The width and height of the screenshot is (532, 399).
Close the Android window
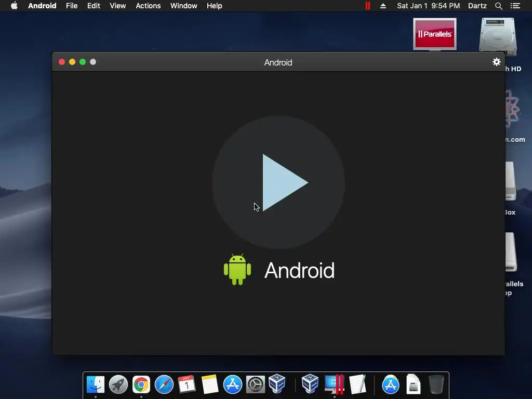tap(62, 62)
